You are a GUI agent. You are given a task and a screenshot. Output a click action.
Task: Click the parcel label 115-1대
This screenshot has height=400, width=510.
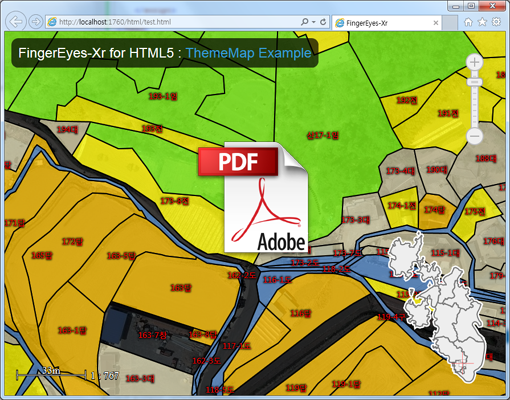point(445,253)
